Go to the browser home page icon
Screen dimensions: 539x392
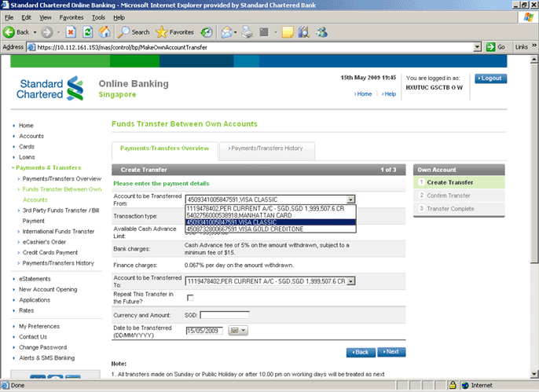click(104, 32)
